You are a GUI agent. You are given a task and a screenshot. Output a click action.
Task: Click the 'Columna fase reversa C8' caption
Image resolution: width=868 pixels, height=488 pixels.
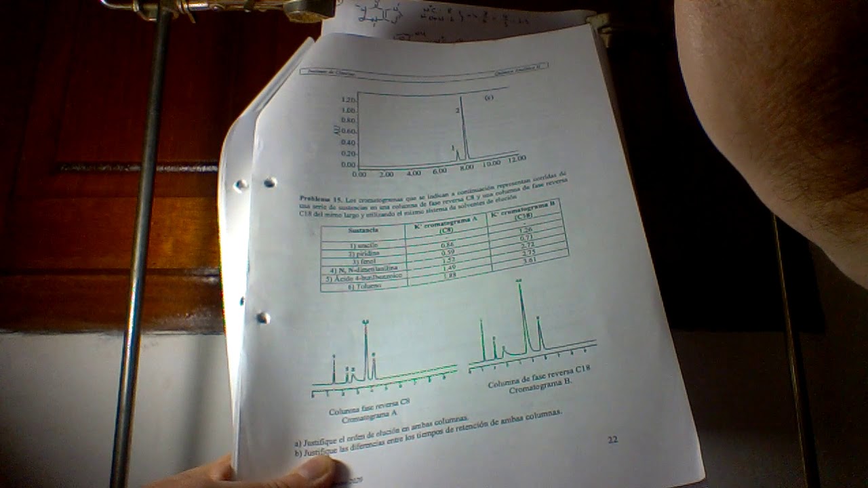[x=370, y=407]
